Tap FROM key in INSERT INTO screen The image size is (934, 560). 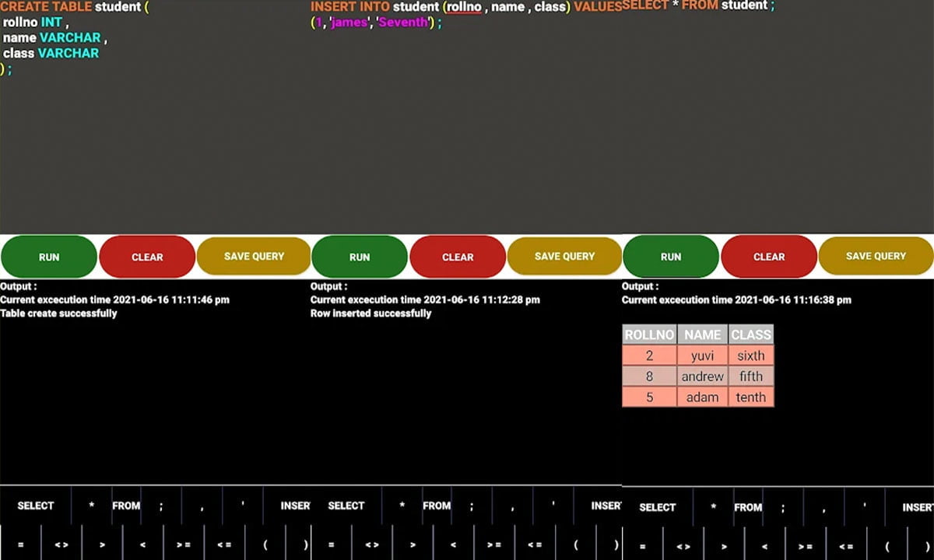click(437, 506)
